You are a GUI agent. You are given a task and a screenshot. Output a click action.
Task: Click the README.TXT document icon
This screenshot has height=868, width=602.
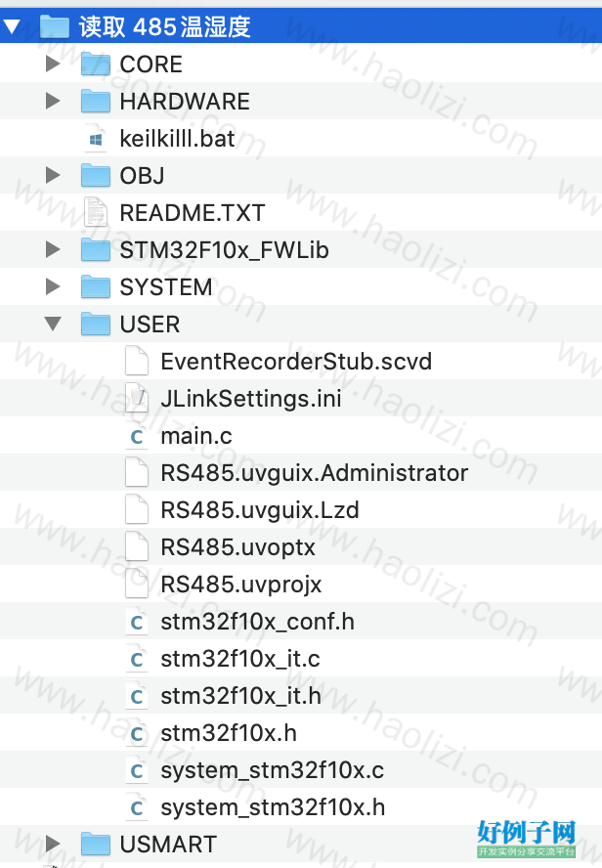click(95, 212)
